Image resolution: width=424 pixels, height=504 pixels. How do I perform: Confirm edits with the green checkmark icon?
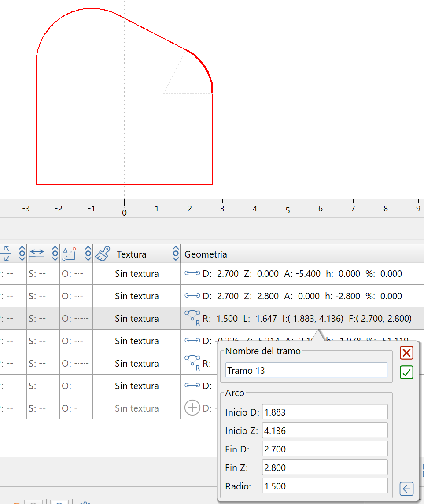coord(406,372)
